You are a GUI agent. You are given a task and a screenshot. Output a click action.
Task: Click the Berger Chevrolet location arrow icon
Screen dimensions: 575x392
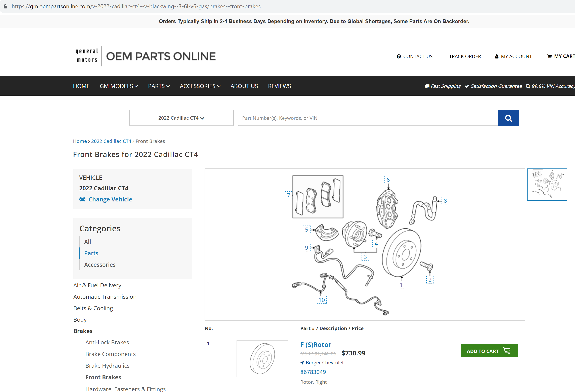click(x=302, y=363)
